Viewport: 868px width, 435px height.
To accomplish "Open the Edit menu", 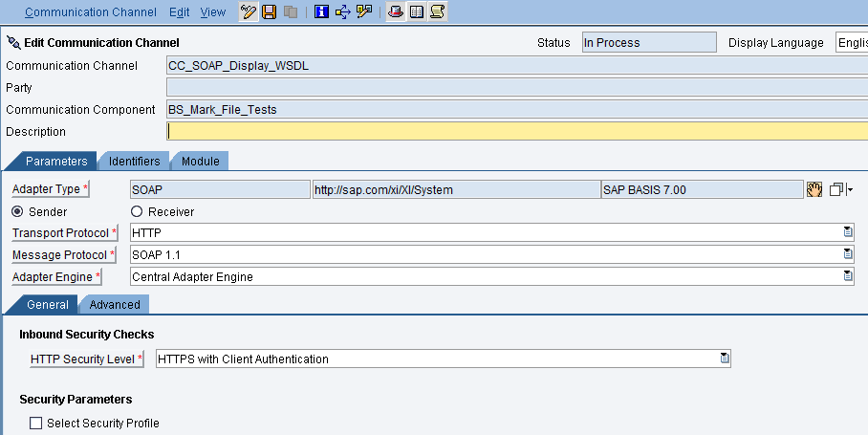I will click(x=180, y=12).
